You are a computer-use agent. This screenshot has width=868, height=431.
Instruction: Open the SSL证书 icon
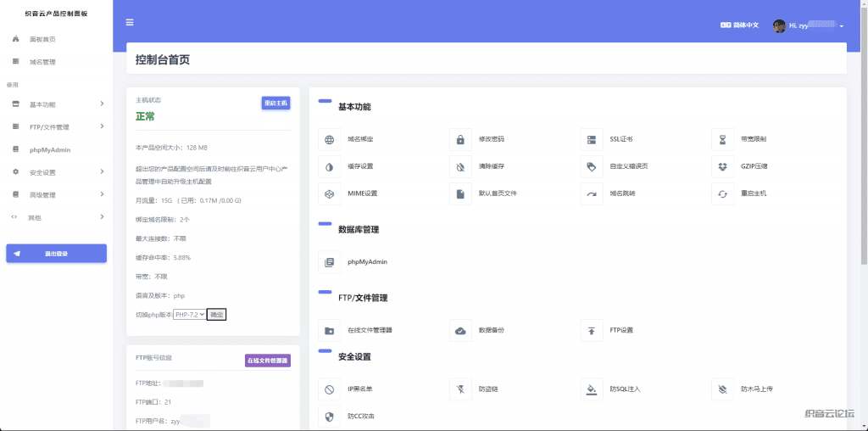tap(592, 139)
